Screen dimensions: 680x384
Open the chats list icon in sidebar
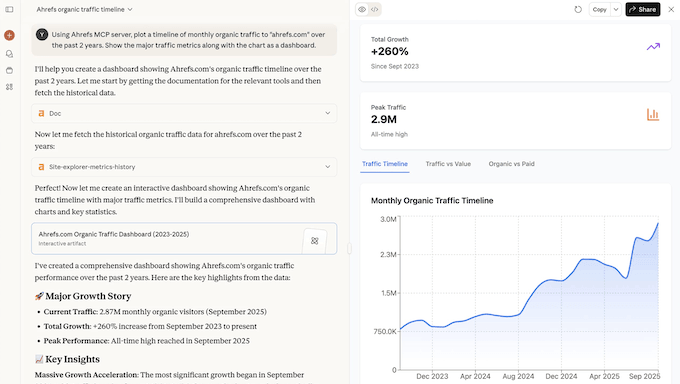point(9,54)
